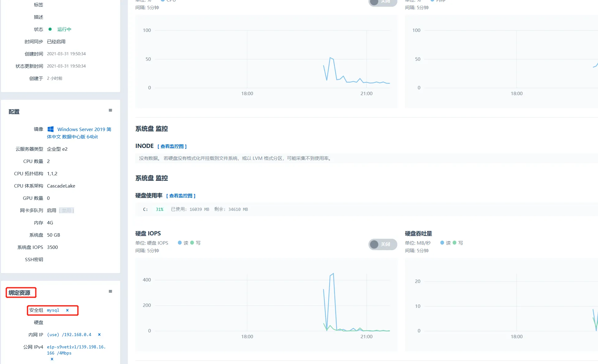598x364 pixels.
Task: Click the Windows logo image icon
Action: tap(51, 129)
